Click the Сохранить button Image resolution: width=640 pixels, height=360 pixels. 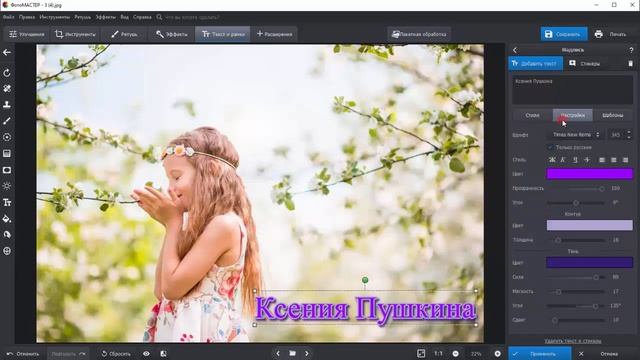pyautogui.click(x=564, y=34)
